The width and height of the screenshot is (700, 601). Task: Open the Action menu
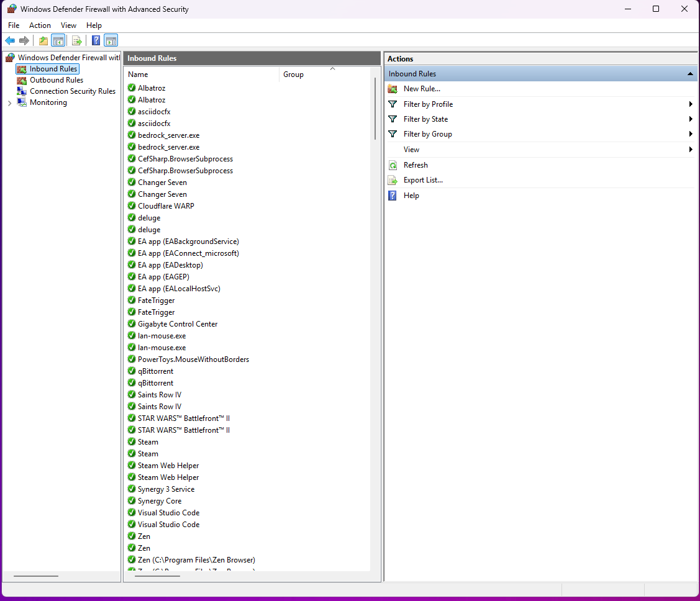coord(40,25)
